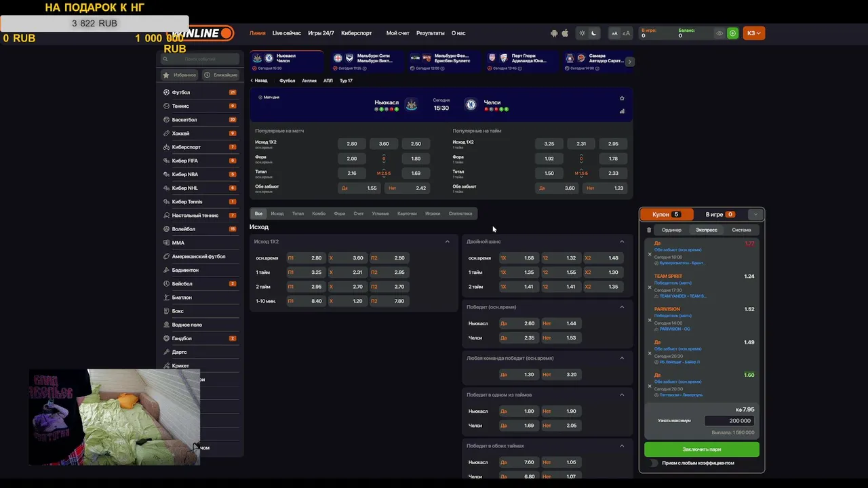Collapse Победит (осн.время) section
Screen dimensions: 868x488
(x=622, y=307)
